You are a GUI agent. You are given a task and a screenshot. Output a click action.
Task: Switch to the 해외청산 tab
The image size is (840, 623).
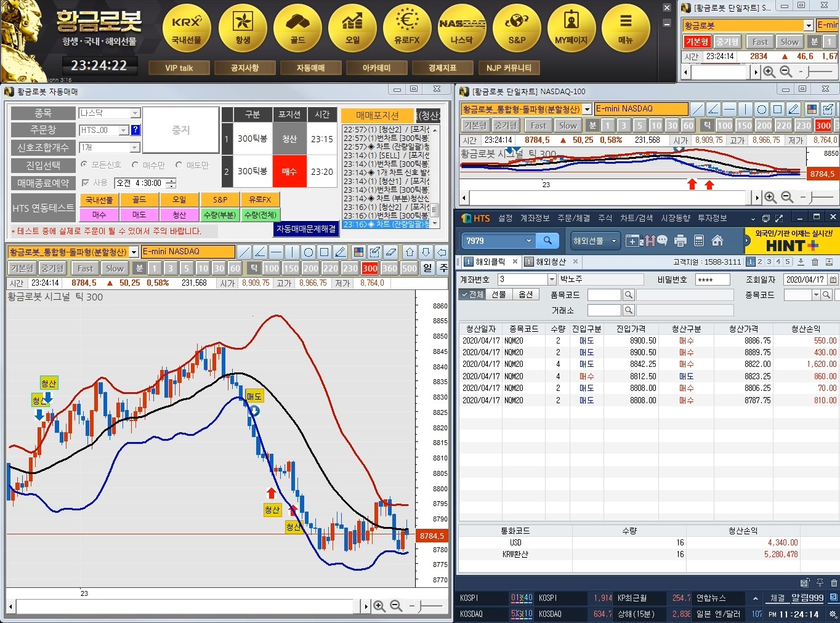coord(550,262)
